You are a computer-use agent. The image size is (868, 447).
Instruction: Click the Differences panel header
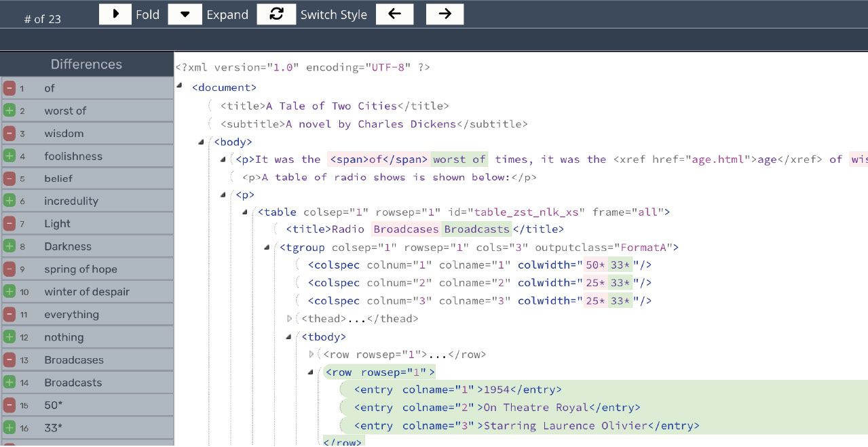[86, 64]
